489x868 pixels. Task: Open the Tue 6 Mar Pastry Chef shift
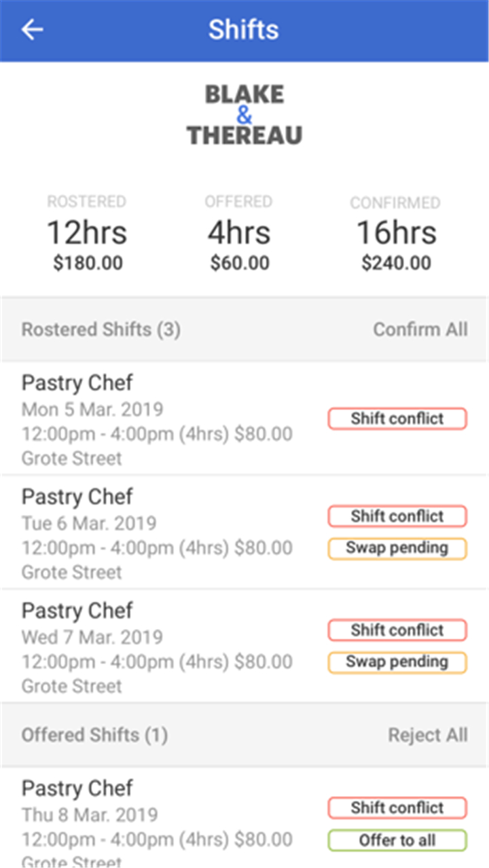(244, 532)
